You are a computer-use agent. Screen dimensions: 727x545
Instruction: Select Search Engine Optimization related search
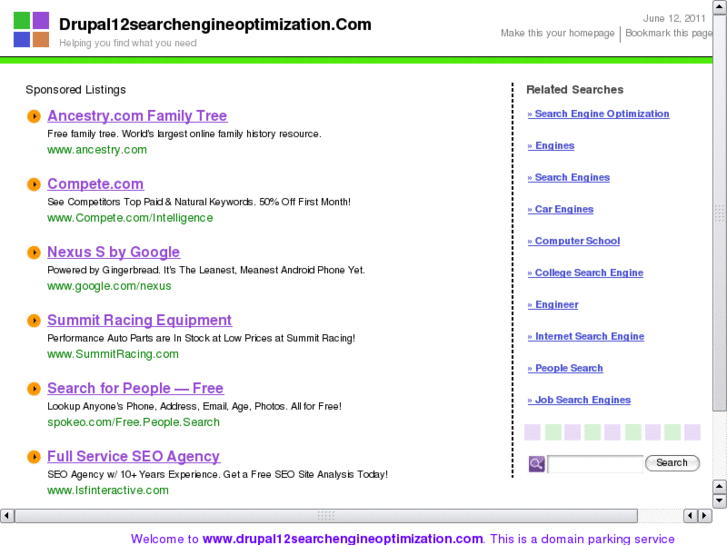599,114
